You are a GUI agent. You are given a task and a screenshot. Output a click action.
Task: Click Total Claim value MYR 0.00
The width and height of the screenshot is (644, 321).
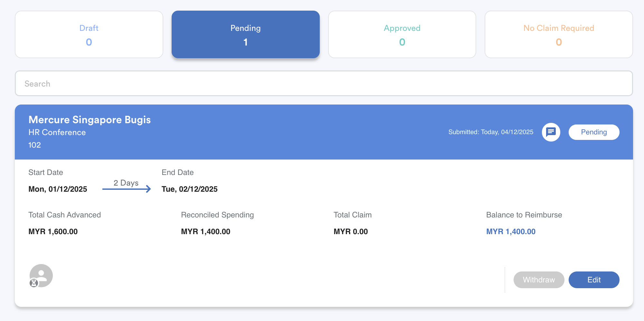351,232
